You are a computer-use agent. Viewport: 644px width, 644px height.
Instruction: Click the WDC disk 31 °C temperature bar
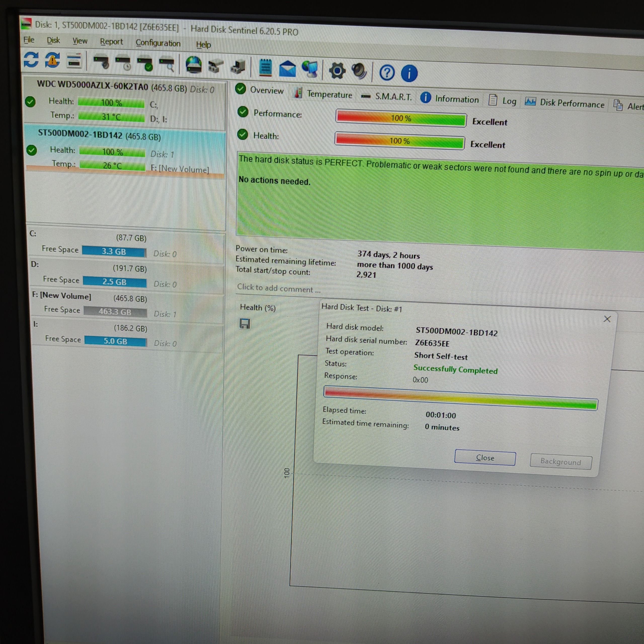click(x=111, y=117)
